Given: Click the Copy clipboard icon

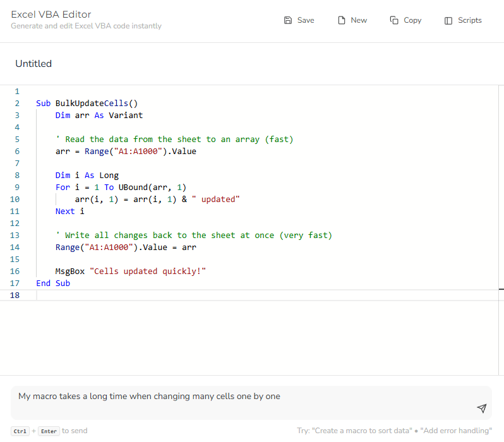Looking at the screenshot, I should pos(394,20).
